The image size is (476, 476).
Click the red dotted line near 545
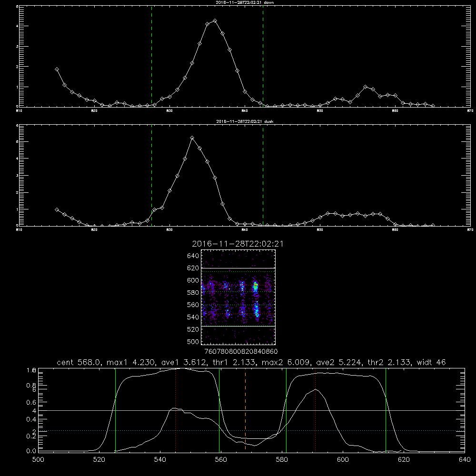pyautogui.click(x=176, y=410)
